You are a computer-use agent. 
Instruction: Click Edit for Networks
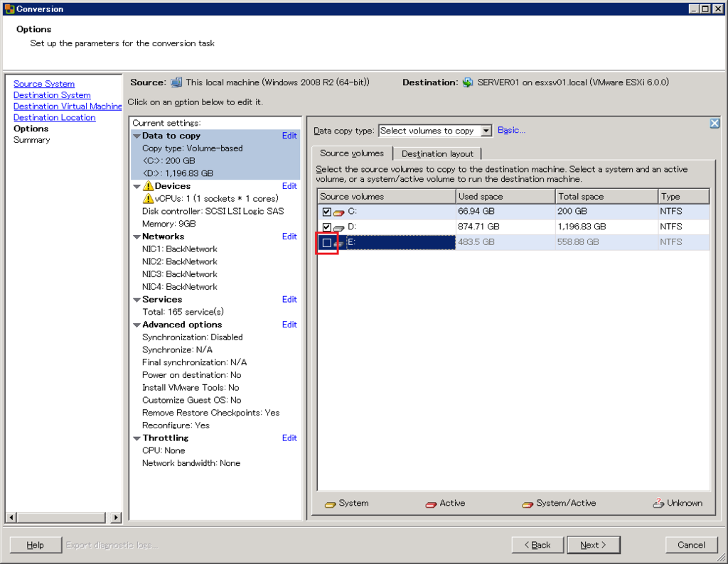289,237
